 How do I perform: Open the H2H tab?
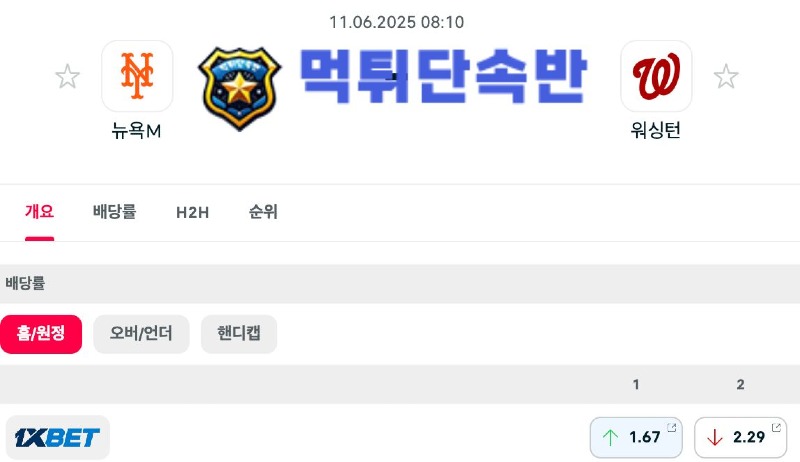[192, 212]
